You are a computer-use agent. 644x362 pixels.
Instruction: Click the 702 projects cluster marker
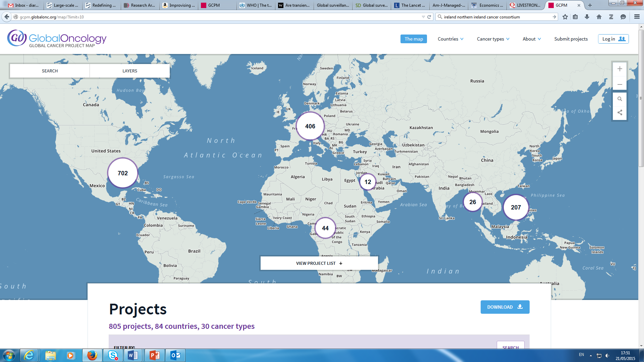(x=123, y=173)
